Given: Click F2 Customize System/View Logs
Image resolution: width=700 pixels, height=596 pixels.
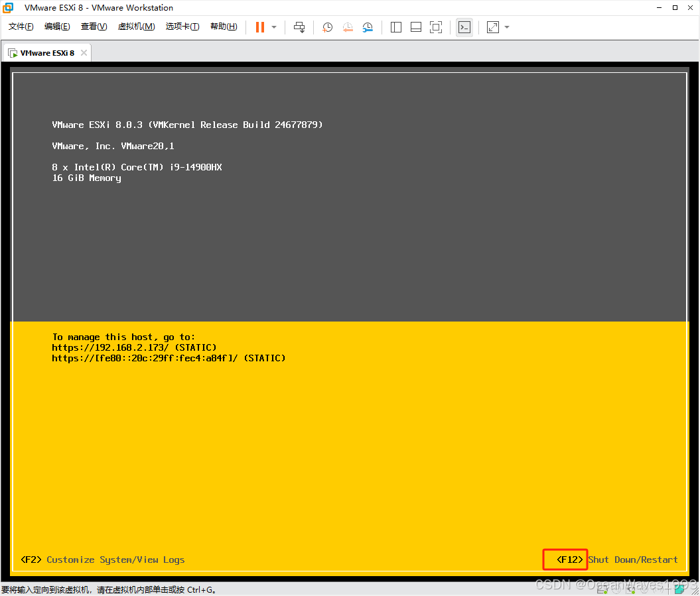Looking at the screenshot, I should click(103, 560).
